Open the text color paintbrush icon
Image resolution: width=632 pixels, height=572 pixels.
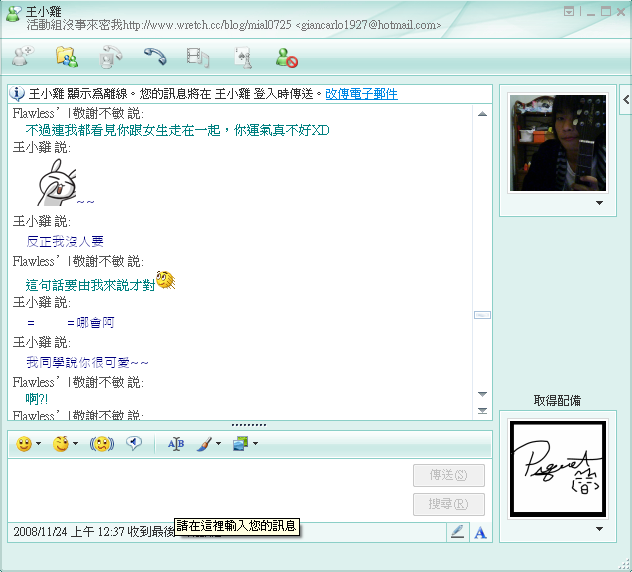pyautogui.click(x=205, y=444)
